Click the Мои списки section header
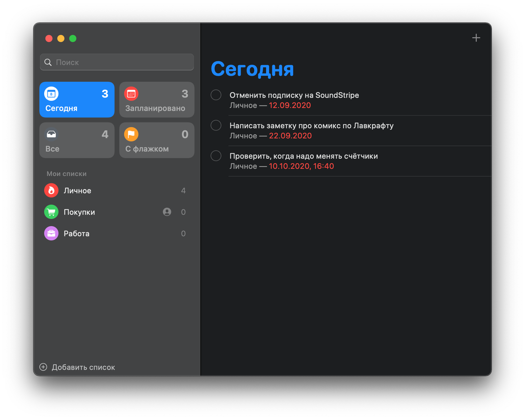This screenshot has width=525, height=420. point(66,174)
